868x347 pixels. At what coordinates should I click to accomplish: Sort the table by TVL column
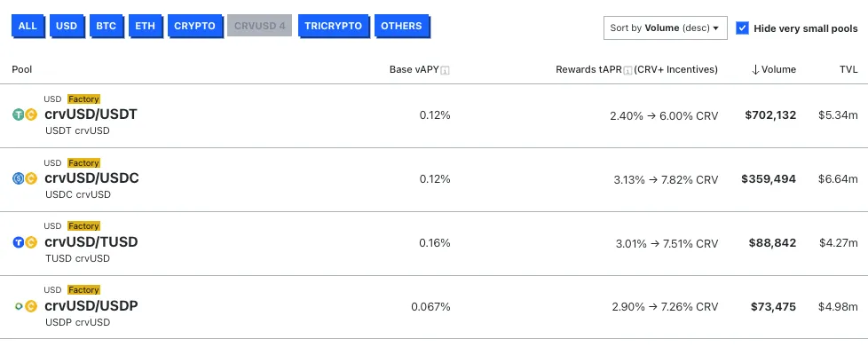pyautogui.click(x=848, y=70)
